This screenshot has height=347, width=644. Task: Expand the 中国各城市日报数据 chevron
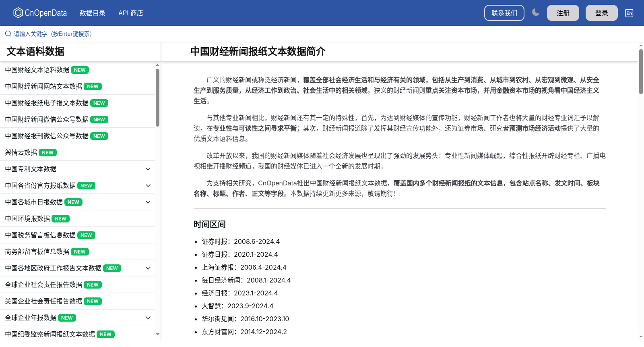[148, 202]
